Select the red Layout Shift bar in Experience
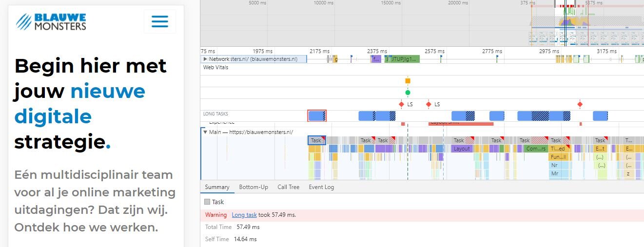 (x=461, y=124)
